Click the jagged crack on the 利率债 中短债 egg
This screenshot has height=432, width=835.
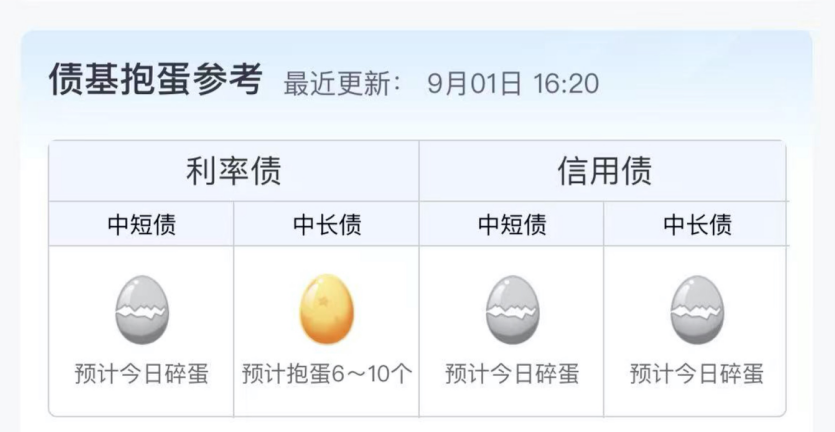point(142,313)
